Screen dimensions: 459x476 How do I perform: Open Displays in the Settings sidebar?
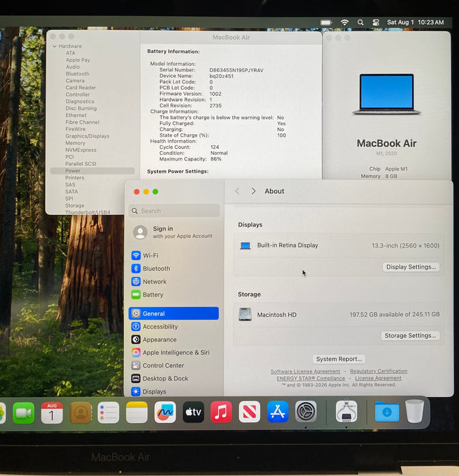click(x=174, y=392)
